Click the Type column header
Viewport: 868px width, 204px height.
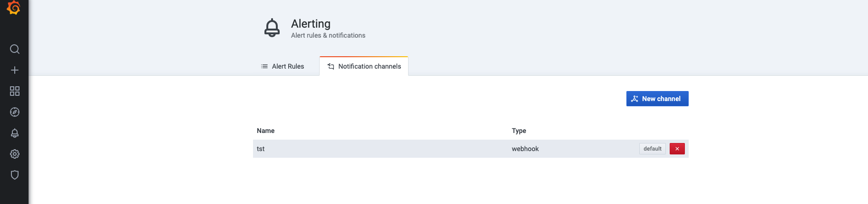[x=518, y=131]
